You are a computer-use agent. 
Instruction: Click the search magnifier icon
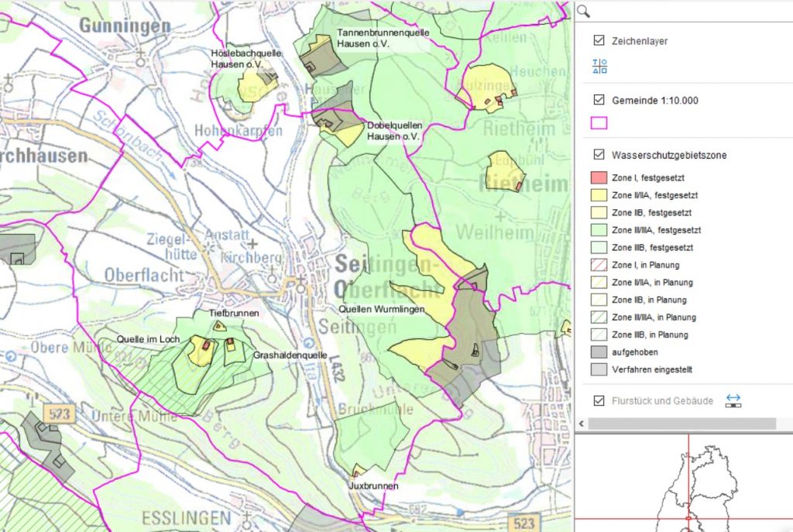pos(584,12)
